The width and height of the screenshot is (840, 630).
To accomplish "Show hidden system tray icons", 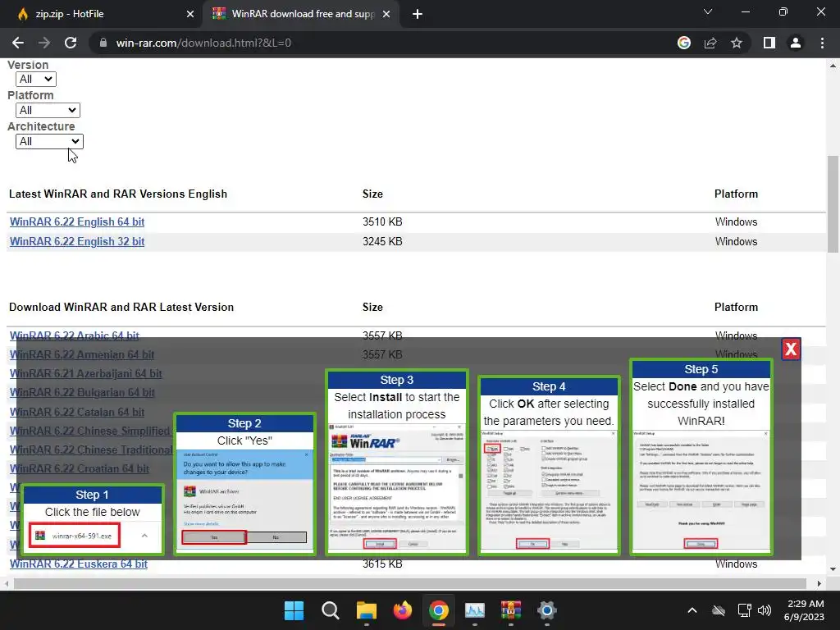I will pyautogui.click(x=692, y=610).
